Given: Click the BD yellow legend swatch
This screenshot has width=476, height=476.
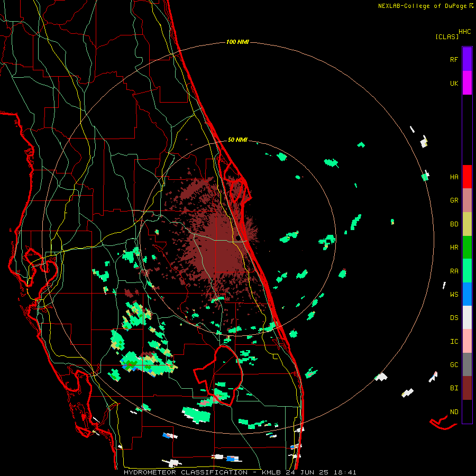Looking at the screenshot, I should 467,224.
